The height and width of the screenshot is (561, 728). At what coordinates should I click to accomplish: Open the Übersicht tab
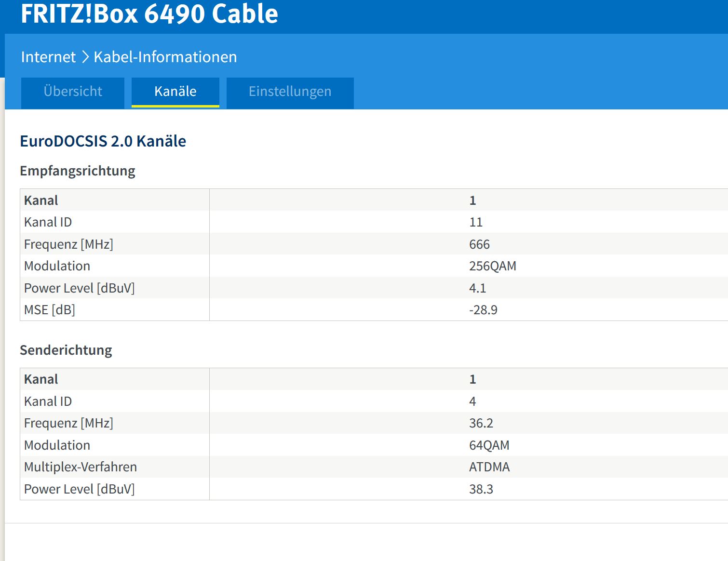(73, 92)
